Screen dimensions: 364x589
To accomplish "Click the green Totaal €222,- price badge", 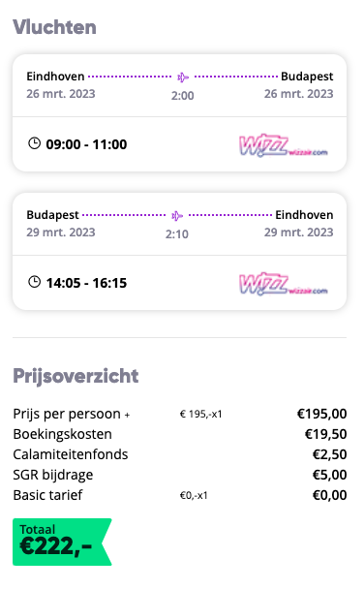I will click(62, 542).
